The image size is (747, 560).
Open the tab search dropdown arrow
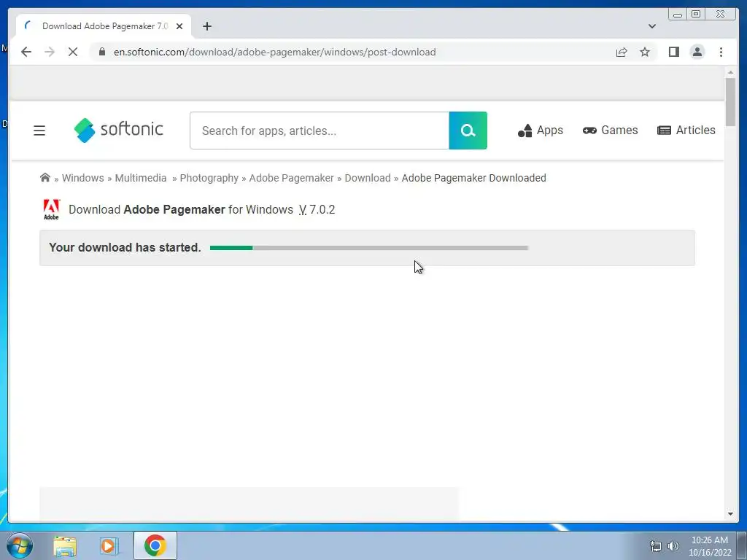pos(651,26)
